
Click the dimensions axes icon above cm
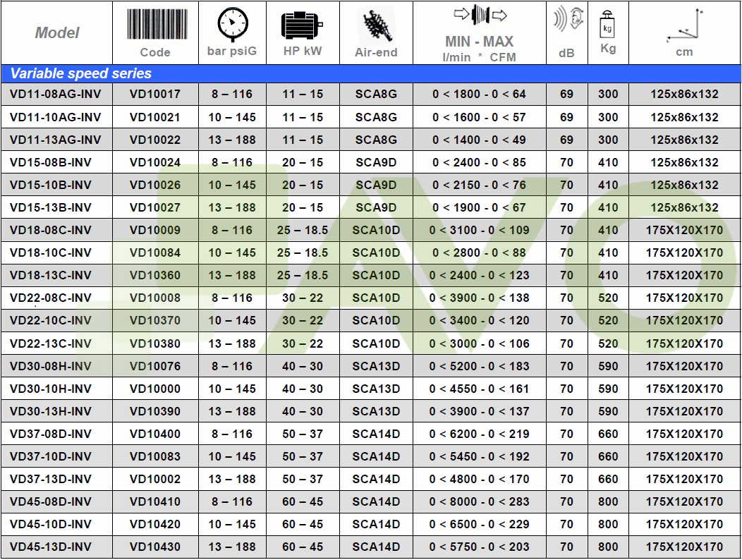(x=685, y=27)
